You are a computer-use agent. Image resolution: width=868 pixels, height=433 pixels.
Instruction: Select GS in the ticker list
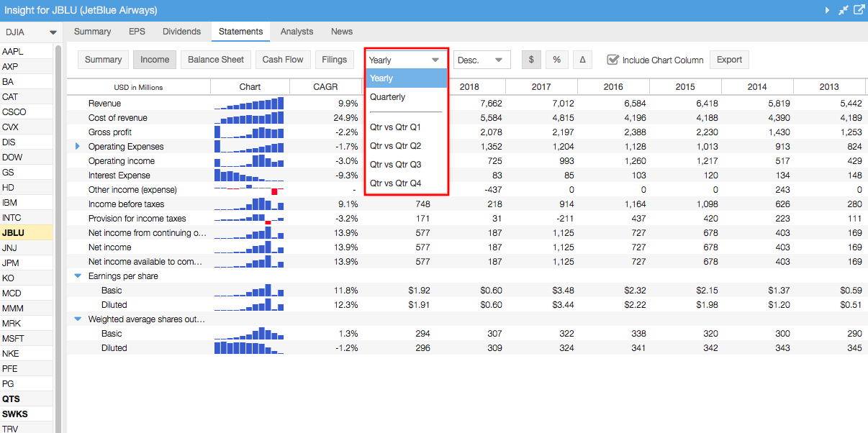pos(27,173)
